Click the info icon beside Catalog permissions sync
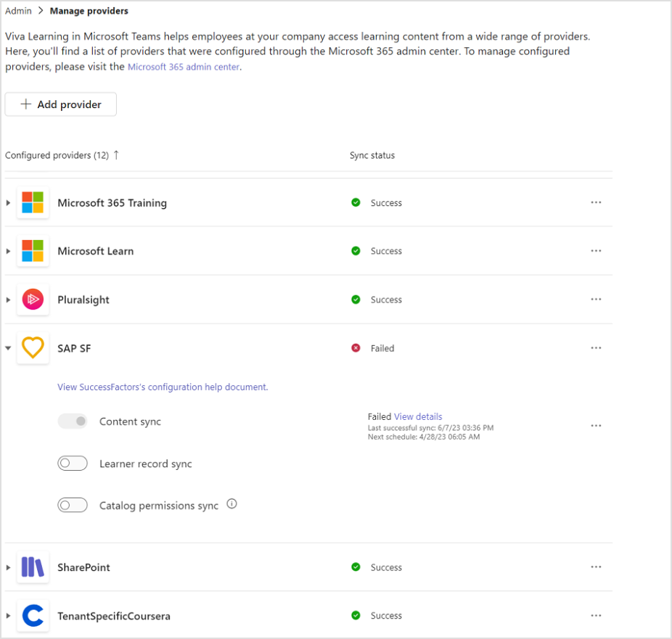Viewport: 672px width, 639px height. click(x=231, y=503)
